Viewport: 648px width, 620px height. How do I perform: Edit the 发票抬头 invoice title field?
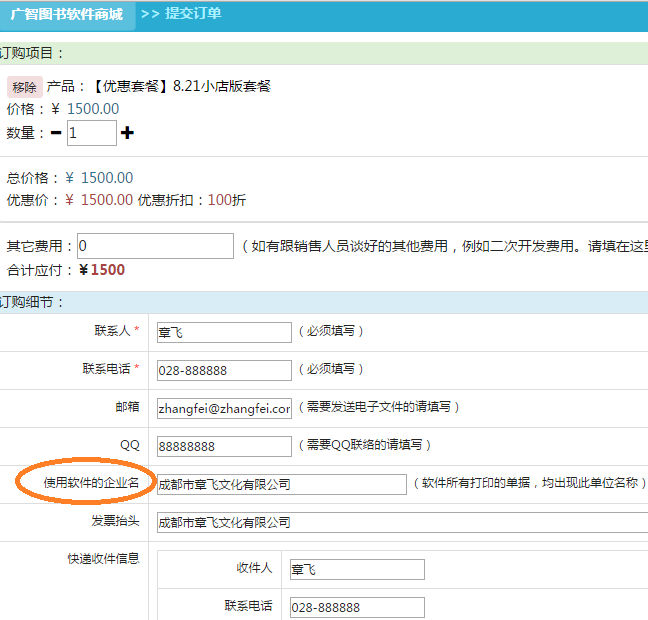(403, 522)
